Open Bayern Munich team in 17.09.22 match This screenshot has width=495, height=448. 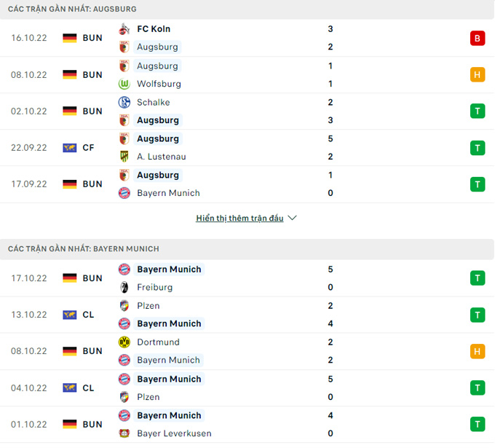[x=168, y=193]
